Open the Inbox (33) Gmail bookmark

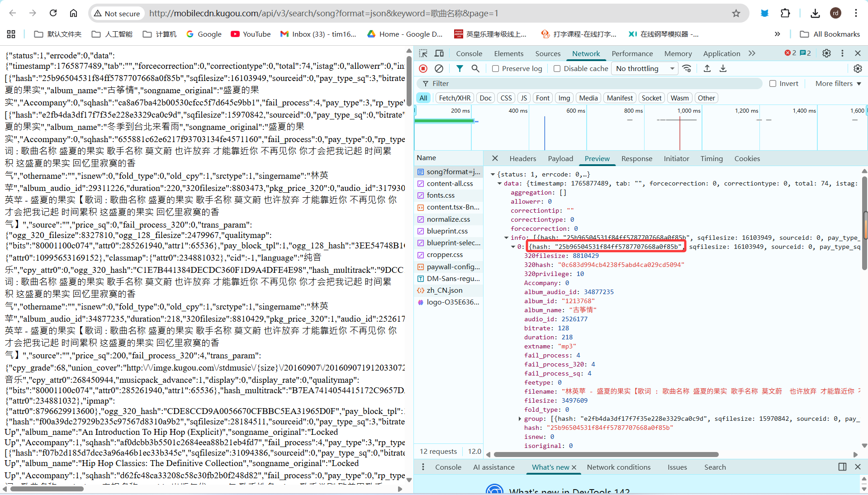(x=318, y=34)
